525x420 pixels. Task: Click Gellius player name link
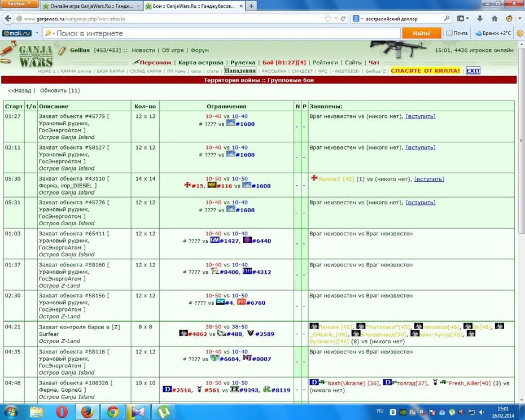(80, 50)
